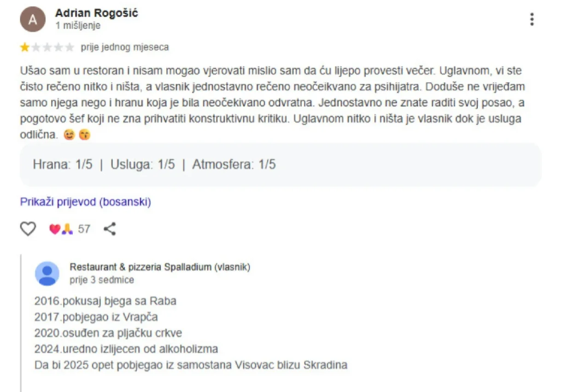Open Adrian Rogošić's reviewer profile
569x392 pixels.
98,13
